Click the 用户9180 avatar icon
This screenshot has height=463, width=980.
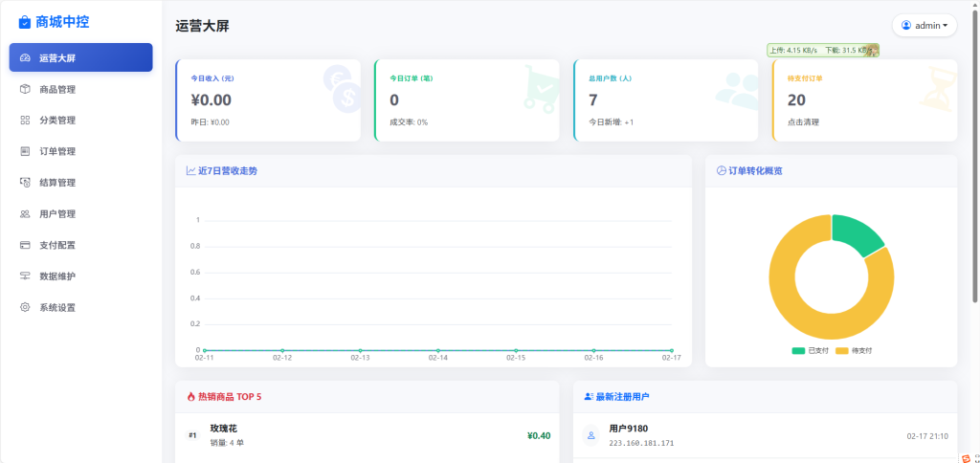(590, 435)
